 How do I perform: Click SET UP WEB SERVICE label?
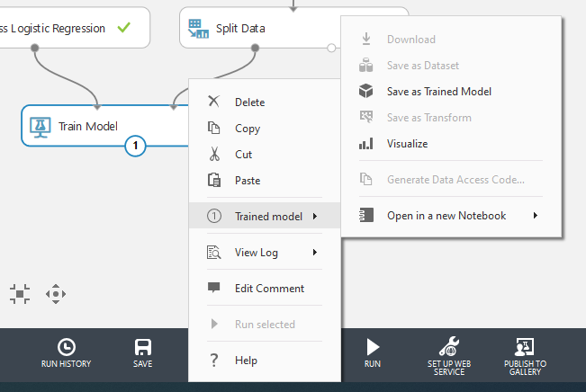[449, 368]
